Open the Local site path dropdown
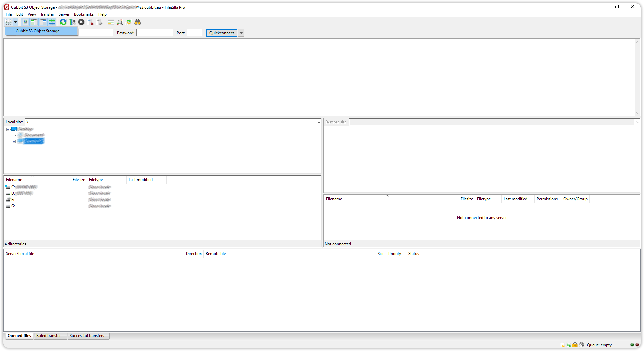 319,122
